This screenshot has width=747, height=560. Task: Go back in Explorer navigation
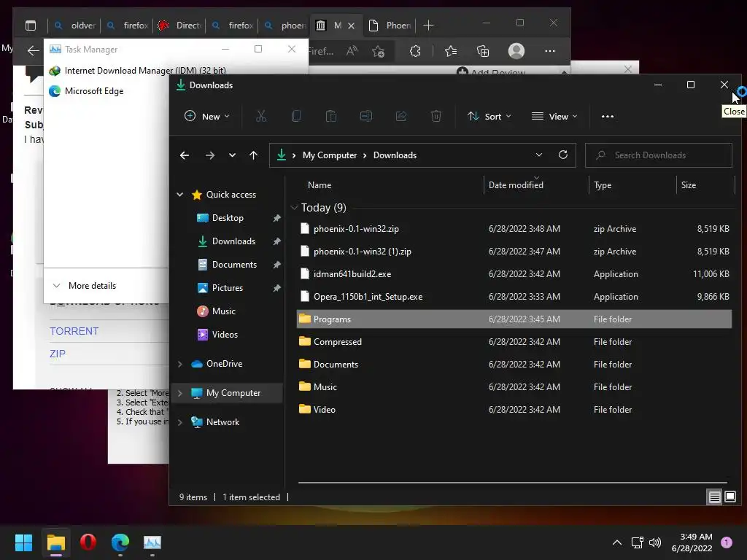pos(185,155)
